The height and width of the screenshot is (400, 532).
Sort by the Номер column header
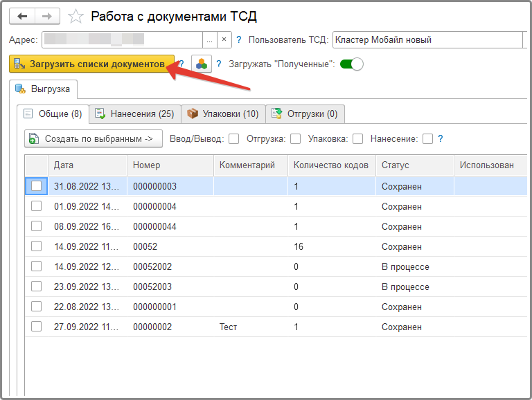click(x=170, y=165)
